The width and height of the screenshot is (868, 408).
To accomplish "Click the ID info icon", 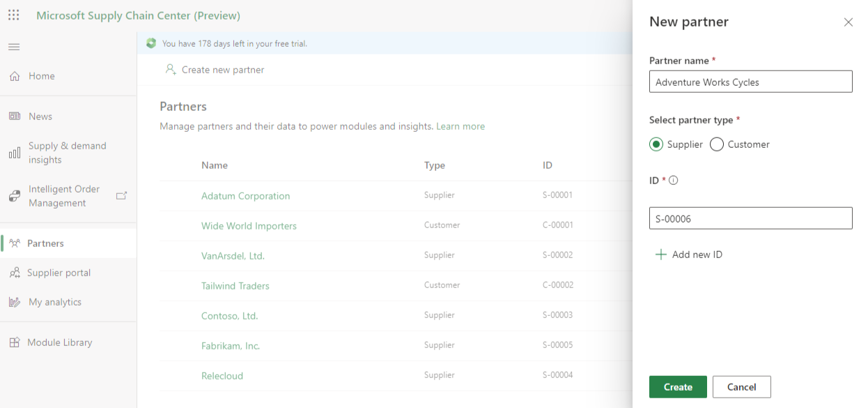I will pos(674,180).
